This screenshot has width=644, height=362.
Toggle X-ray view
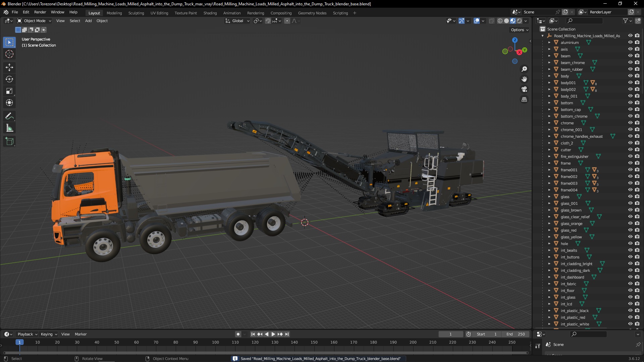[x=492, y=21]
